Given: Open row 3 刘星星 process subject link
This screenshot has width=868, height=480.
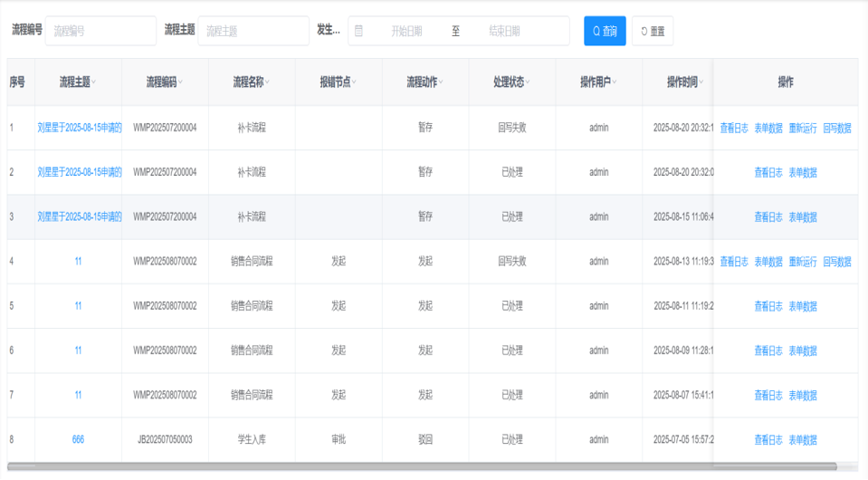Looking at the screenshot, I should point(80,217).
